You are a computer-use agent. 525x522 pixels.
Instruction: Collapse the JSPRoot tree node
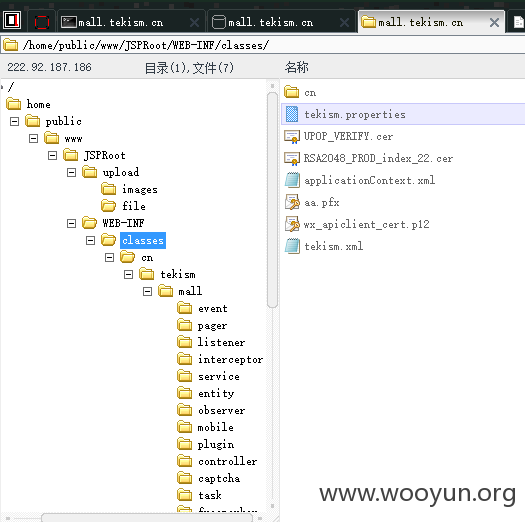[52, 155]
